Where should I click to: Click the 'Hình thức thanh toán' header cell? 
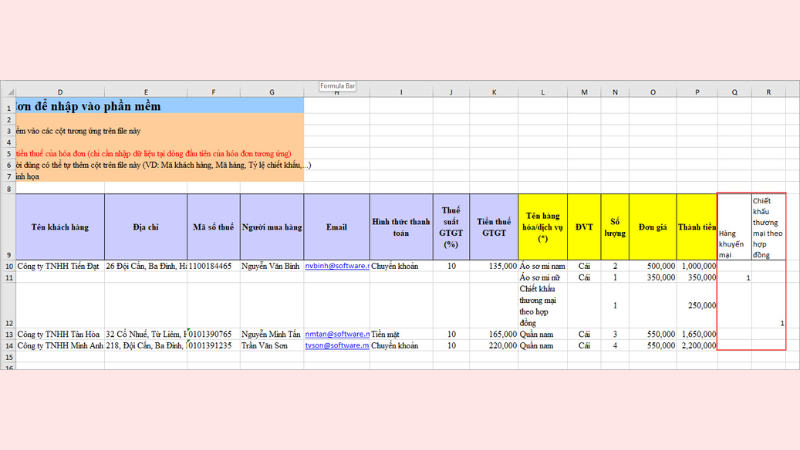(x=401, y=227)
